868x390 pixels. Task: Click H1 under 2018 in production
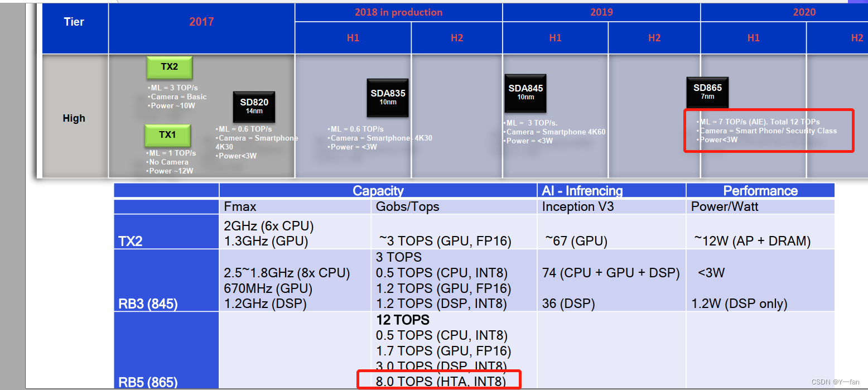point(353,38)
